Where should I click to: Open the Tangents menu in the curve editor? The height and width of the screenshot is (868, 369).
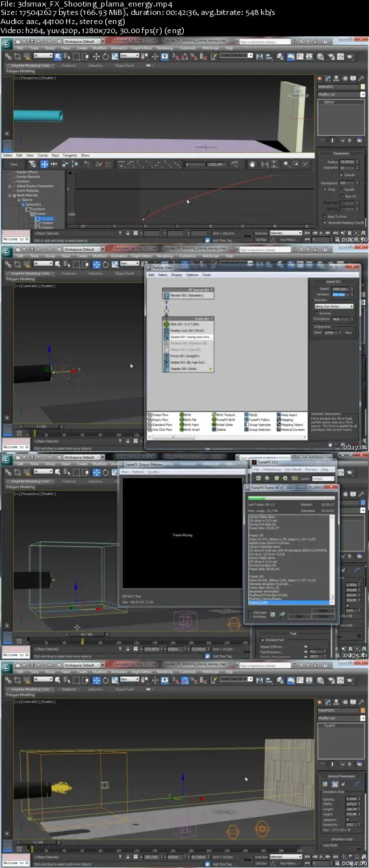click(70, 155)
